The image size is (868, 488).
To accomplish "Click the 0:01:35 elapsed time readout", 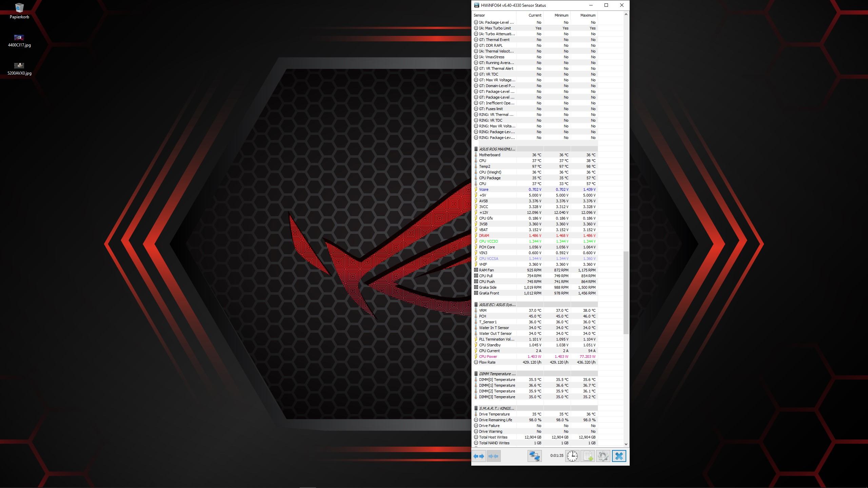I will [557, 455].
